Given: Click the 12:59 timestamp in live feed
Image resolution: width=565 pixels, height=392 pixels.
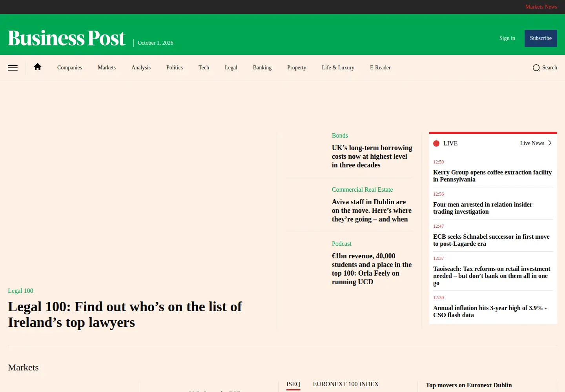Looking at the screenshot, I should (438, 162).
